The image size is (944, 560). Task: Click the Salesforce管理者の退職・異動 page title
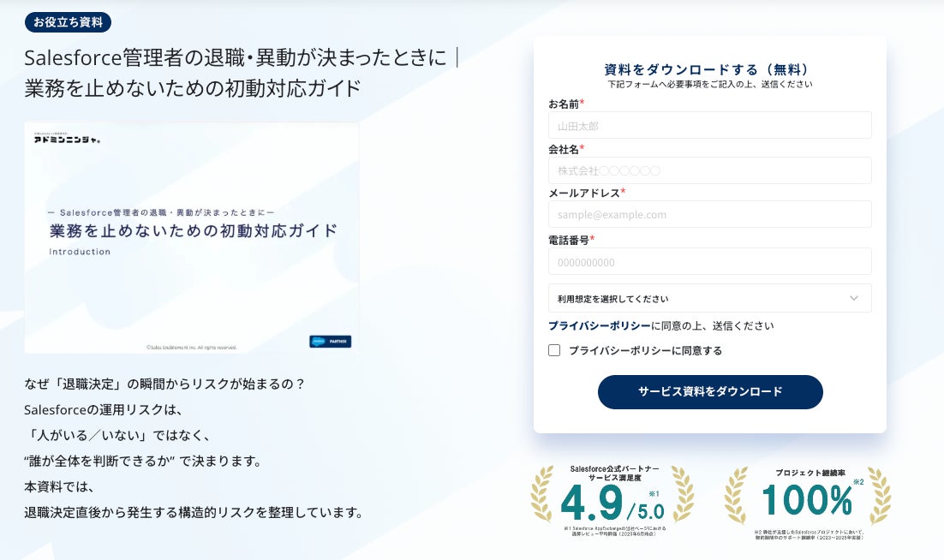[x=242, y=57]
